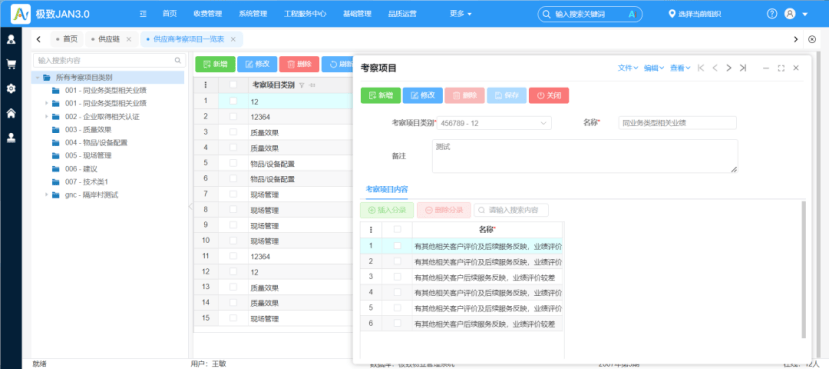Go to first record in 考察项目 dialog
This screenshot has height=369, width=830.
tap(701, 68)
